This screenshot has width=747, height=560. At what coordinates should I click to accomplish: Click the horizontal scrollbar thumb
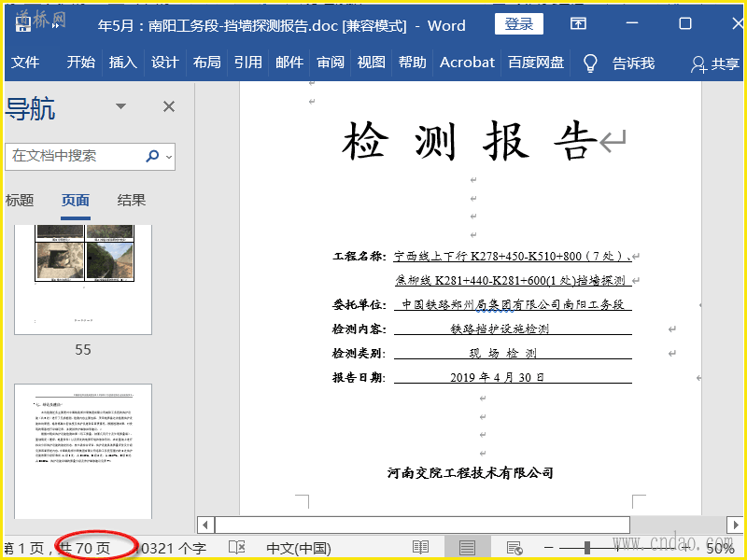pyautogui.click(x=423, y=525)
